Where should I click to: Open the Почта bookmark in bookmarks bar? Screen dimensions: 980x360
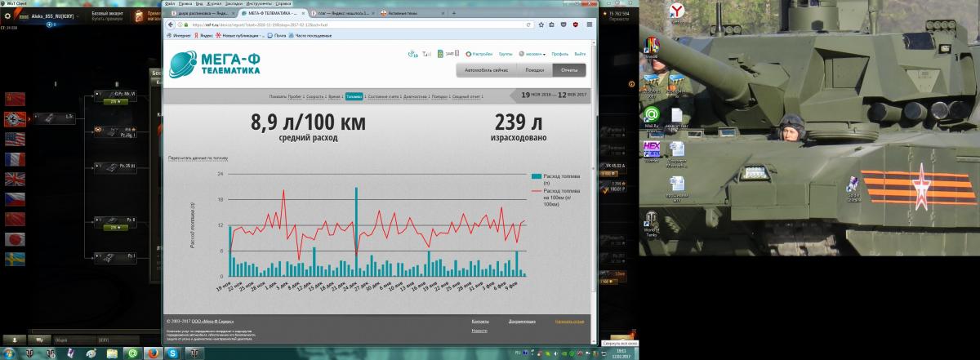pos(276,36)
